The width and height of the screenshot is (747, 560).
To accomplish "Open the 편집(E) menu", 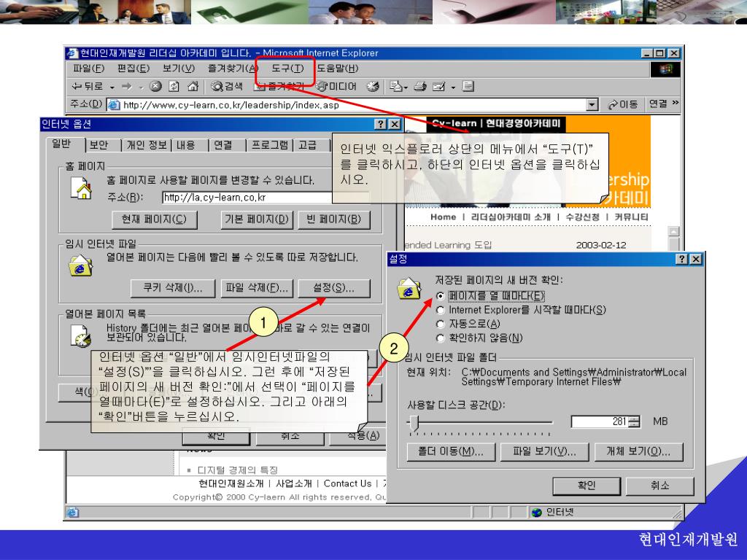I will point(133,69).
